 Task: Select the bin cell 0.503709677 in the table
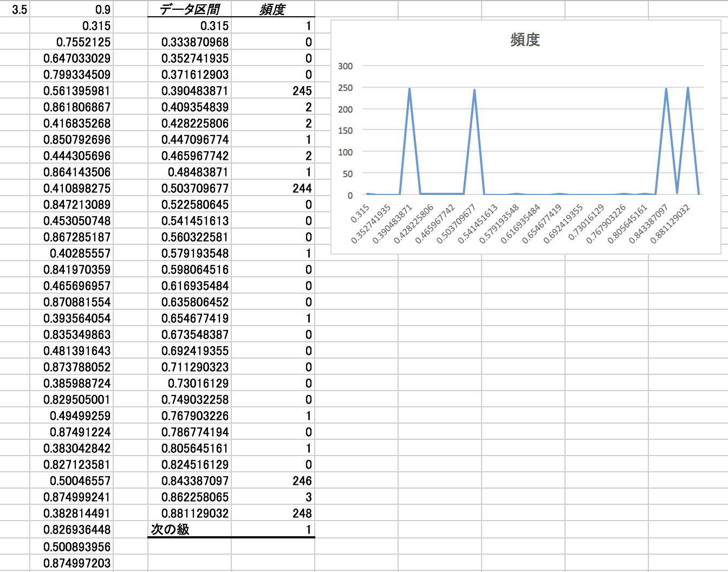click(190, 188)
